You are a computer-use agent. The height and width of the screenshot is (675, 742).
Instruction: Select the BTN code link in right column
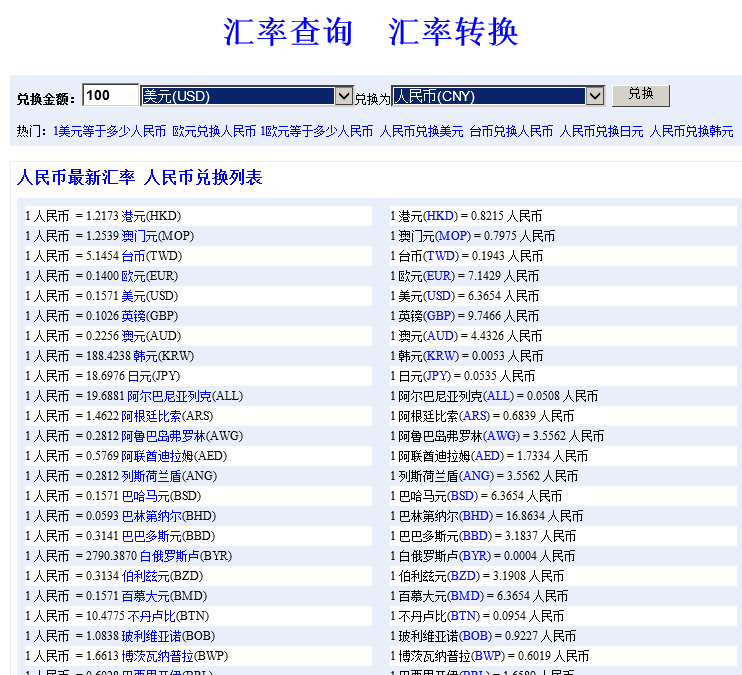[464, 616]
